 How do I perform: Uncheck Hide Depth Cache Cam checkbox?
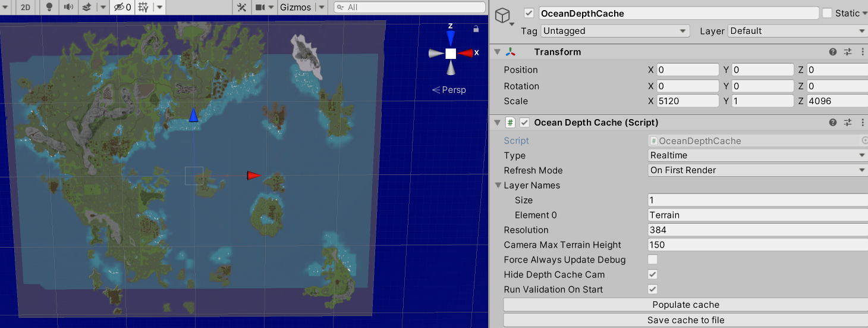tap(653, 274)
